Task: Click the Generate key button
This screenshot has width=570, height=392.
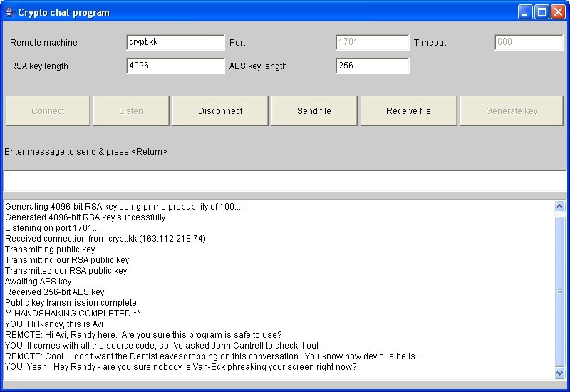Action: click(x=512, y=111)
